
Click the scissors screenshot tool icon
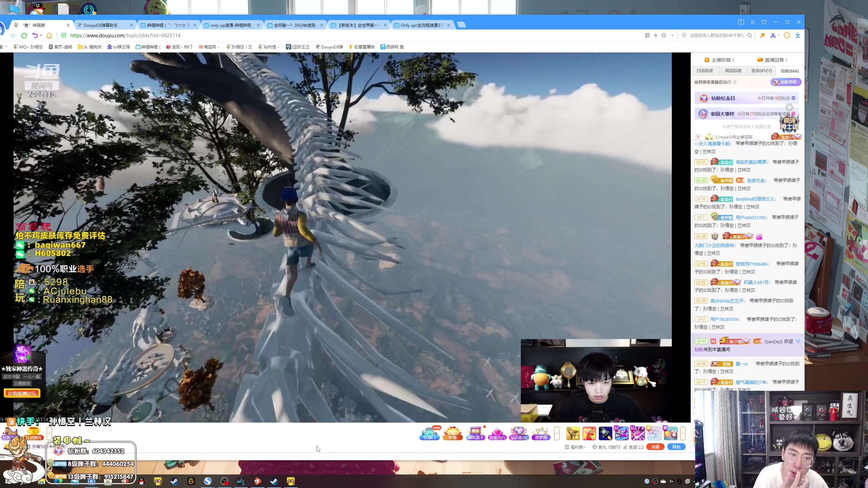click(x=773, y=35)
